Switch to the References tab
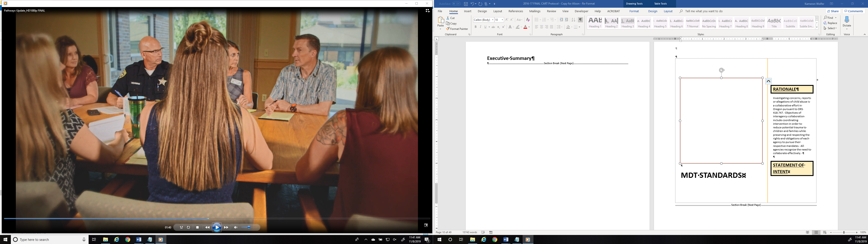The width and height of the screenshot is (868, 244). (516, 11)
